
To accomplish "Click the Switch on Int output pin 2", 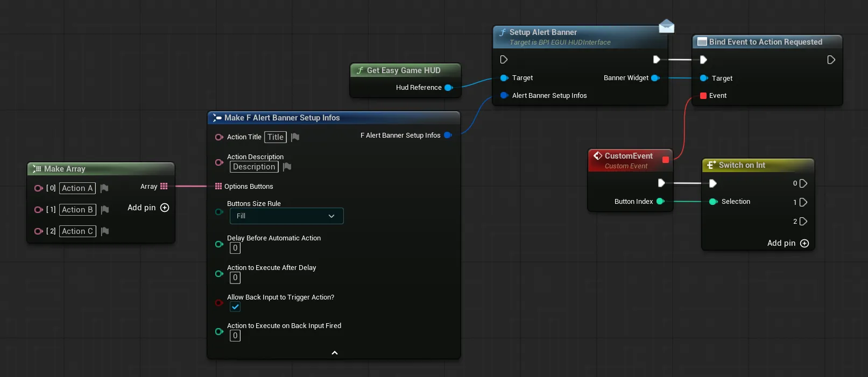I will point(803,222).
